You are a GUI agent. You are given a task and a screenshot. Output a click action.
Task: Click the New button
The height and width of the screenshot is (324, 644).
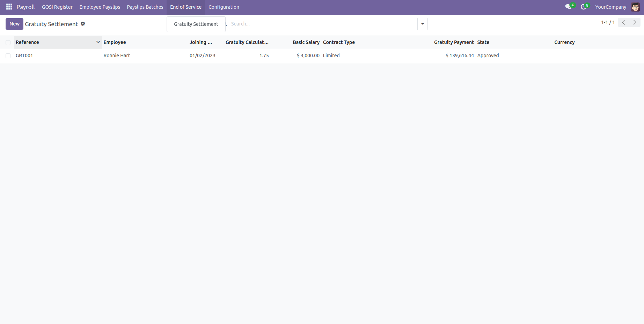click(14, 24)
